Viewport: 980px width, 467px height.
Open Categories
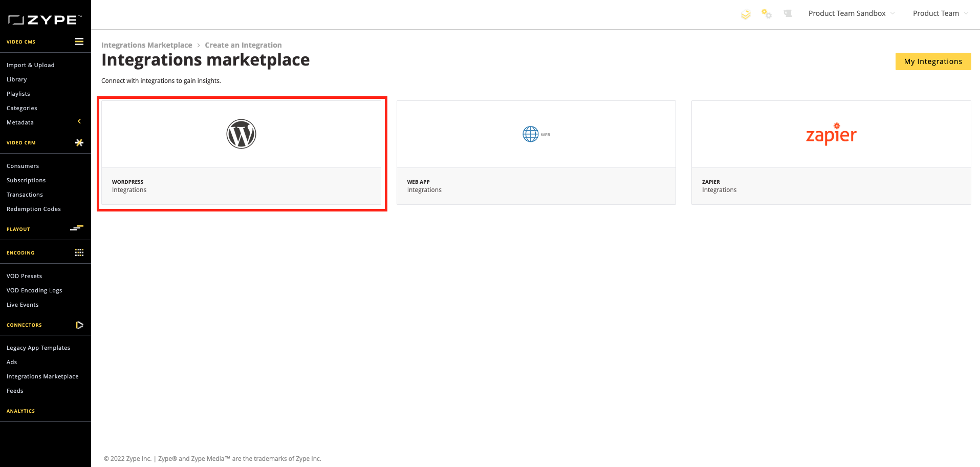22,108
